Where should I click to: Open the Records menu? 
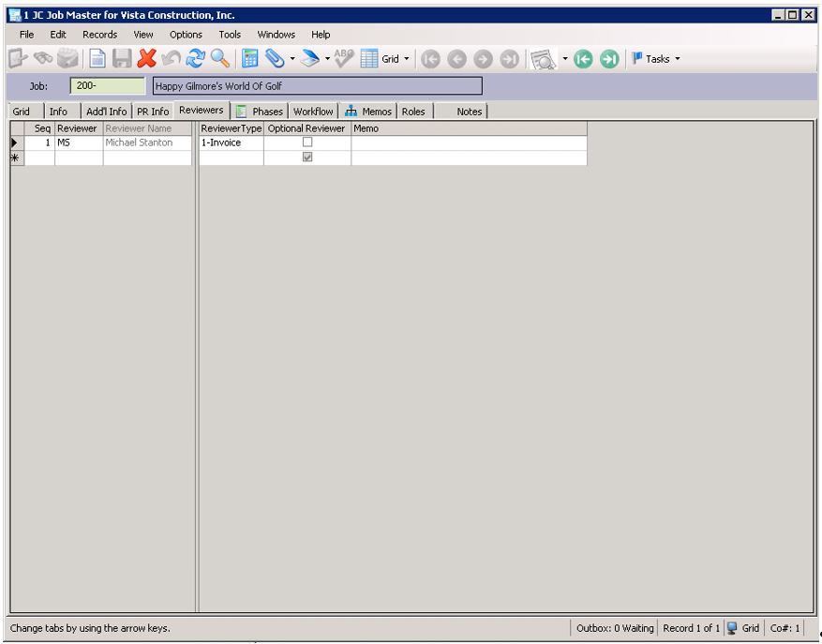click(x=99, y=35)
